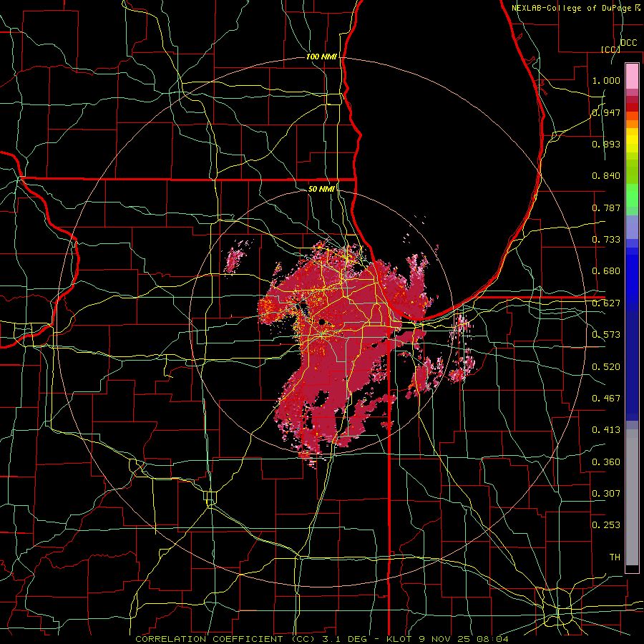This screenshot has width=644, height=644.
Task: Select the 0.520 color scale value
Action: click(x=606, y=367)
